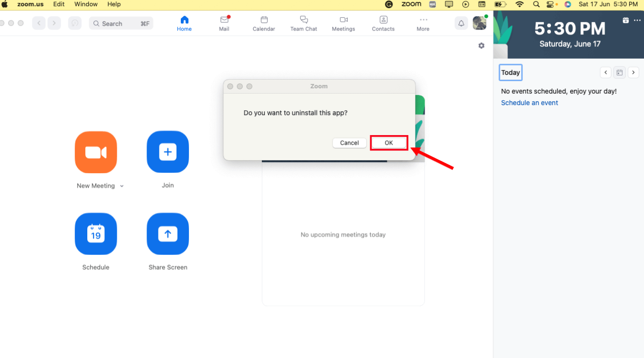
Task: Start a New Meeting
Action: (x=96, y=152)
